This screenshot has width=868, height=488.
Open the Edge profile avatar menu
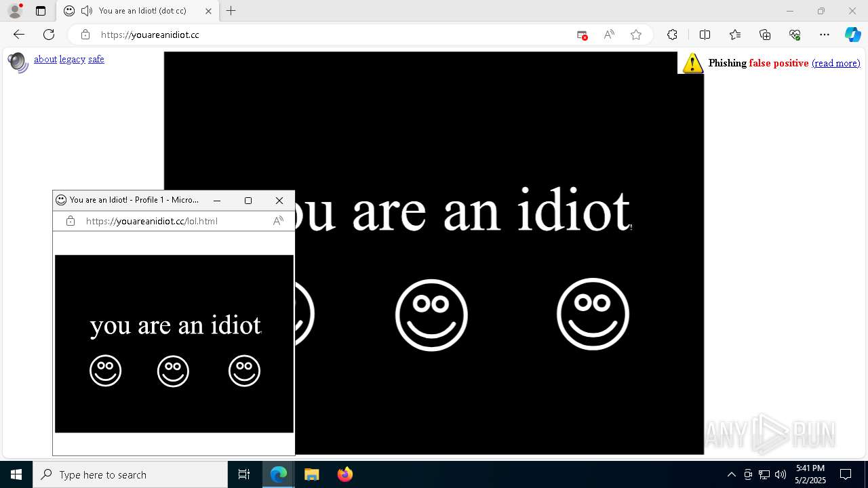tap(15, 11)
